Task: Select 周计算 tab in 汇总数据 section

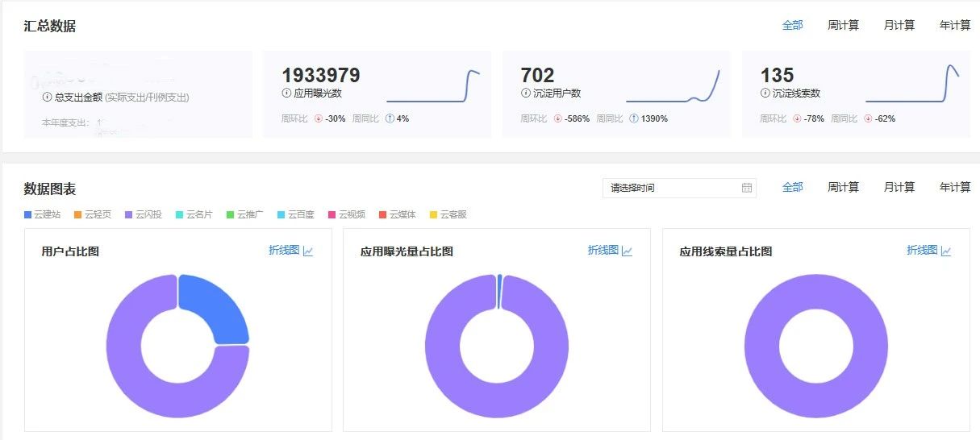Action: (x=843, y=26)
